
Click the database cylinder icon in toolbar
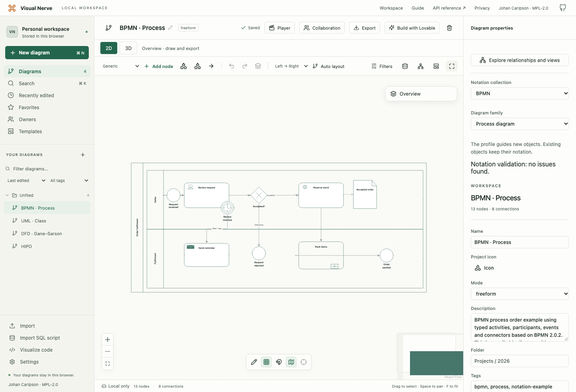pyautogui.click(x=405, y=66)
